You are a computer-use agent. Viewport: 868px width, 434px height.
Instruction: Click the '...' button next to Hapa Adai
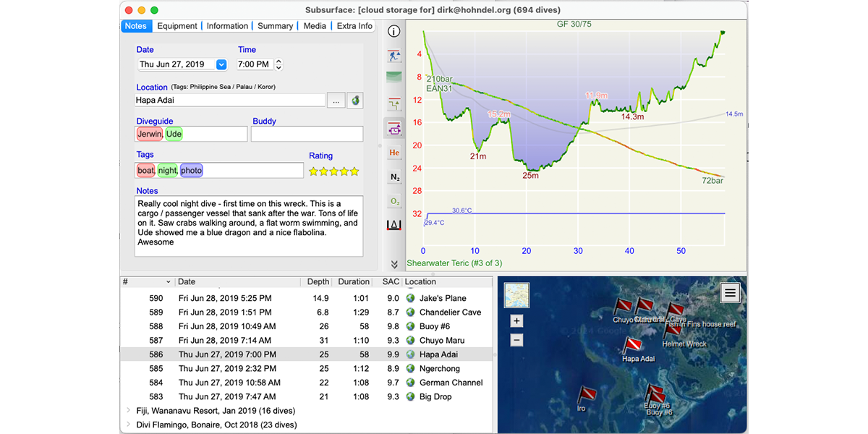click(x=336, y=100)
